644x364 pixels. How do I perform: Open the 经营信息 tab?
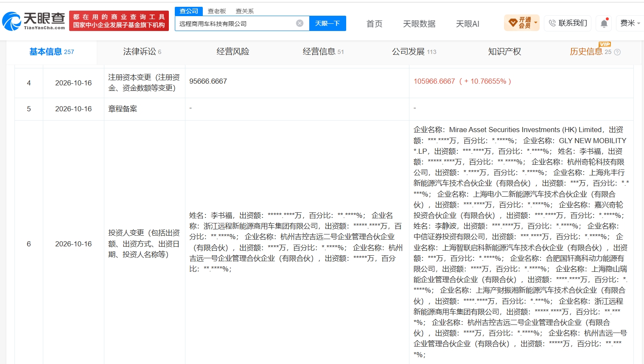pyautogui.click(x=323, y=52)
